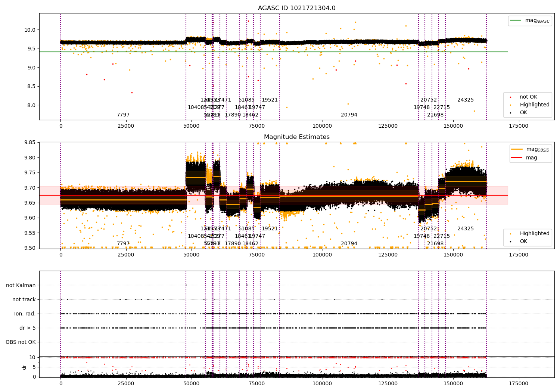Image resolution: width=560 pixels, height=392 pixels.
Task: Click the 'dr > 5' axis label
Action: (x=28, y=328)
